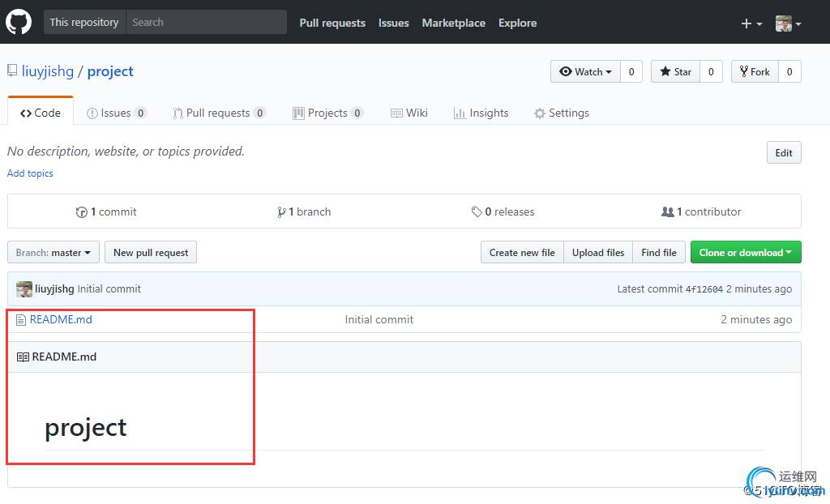Screen dimensions: 830x504
Task: Edit the repository description
Action: pyautogui.click(x=784, y=152)
